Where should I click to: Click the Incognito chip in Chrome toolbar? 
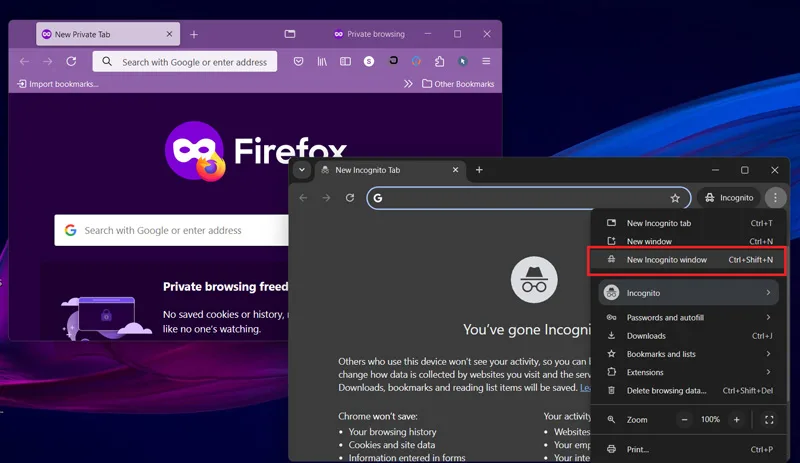point(729,198)
